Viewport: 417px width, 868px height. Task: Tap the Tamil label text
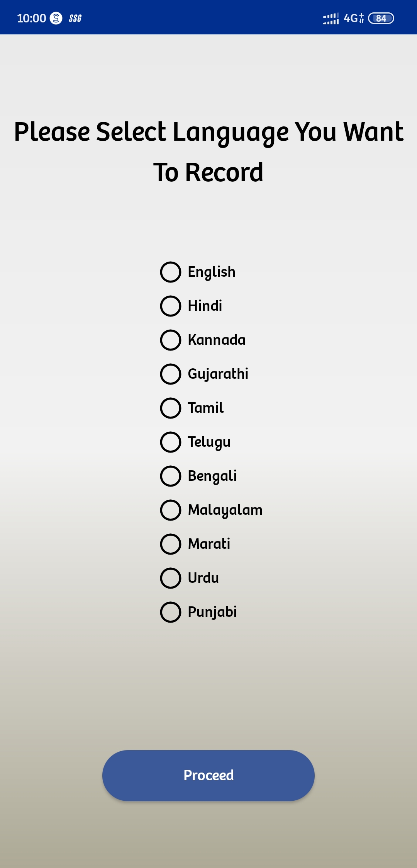pyautogui.click(x=206, y=408)
